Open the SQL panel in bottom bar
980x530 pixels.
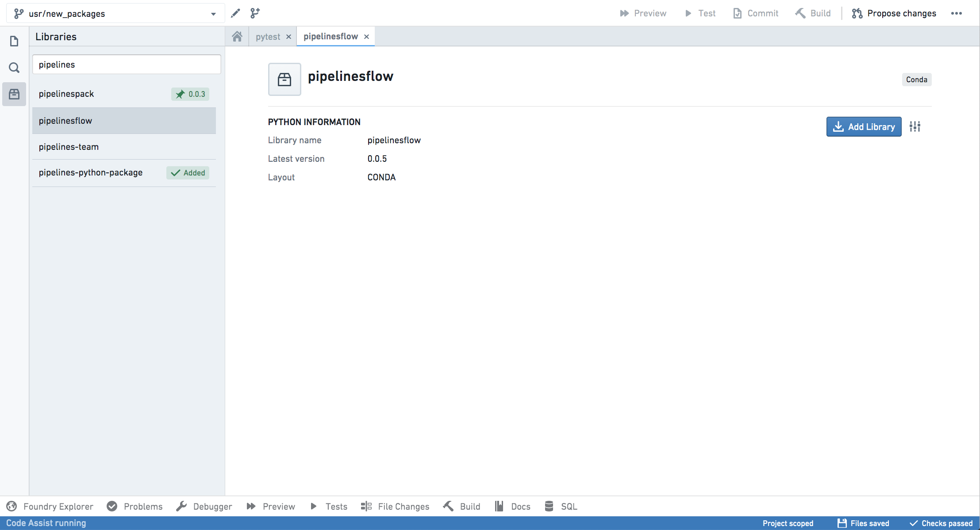561,507
